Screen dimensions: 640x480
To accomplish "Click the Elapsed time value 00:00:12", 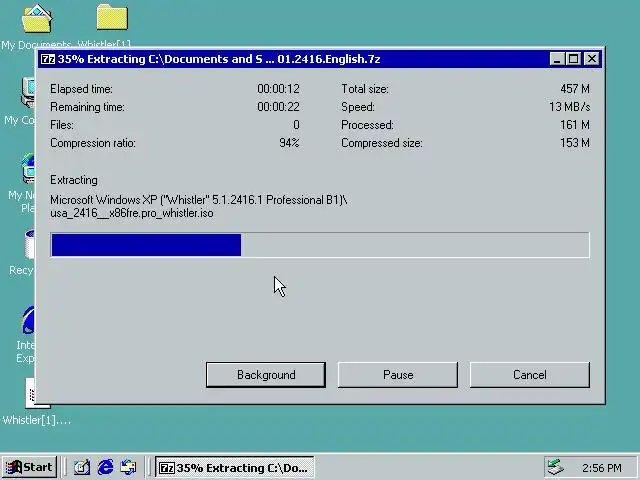I will [278, 89].
